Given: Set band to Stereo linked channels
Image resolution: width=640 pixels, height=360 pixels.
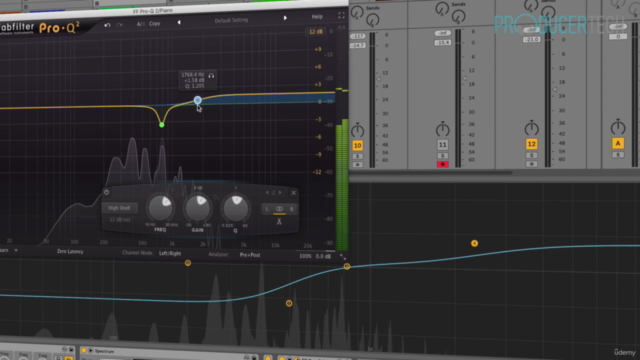Looking at the screenshot, I should coord(279,209).
